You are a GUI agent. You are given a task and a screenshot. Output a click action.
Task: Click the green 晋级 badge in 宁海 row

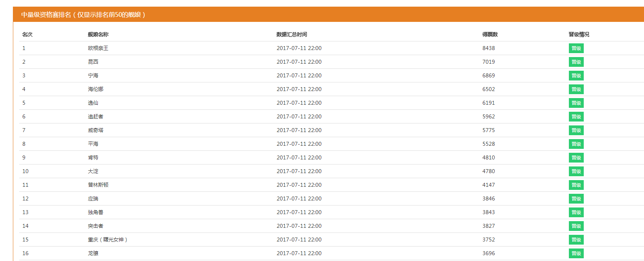click(x=576, y=75)
